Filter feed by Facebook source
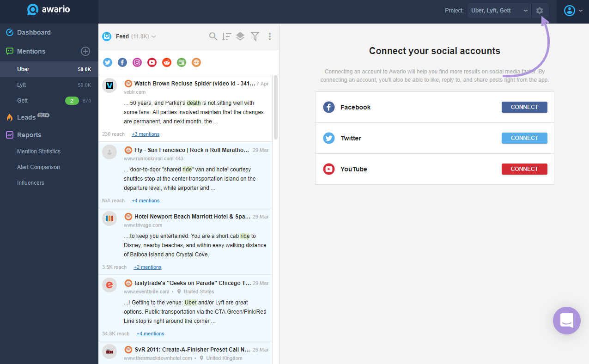The image size is (589, 364). (122, 62)
